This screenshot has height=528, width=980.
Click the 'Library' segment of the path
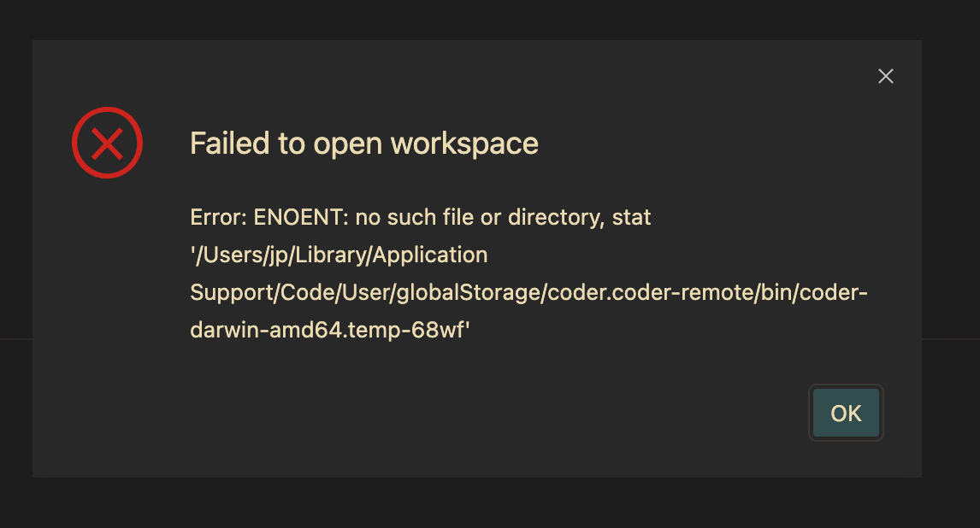(x=331, y=255)
